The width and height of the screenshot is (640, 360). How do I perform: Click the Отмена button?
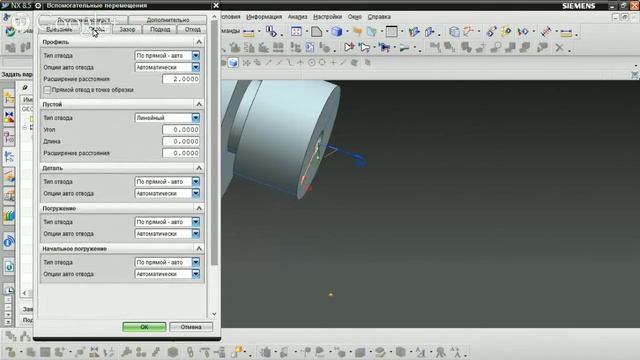point(191,327)
